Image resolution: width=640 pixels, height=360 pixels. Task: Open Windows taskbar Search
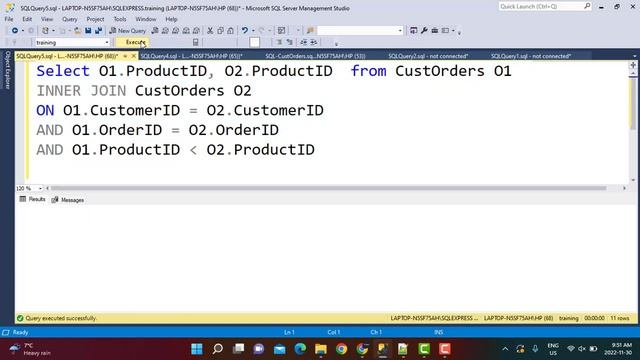(x=218, y=349)
